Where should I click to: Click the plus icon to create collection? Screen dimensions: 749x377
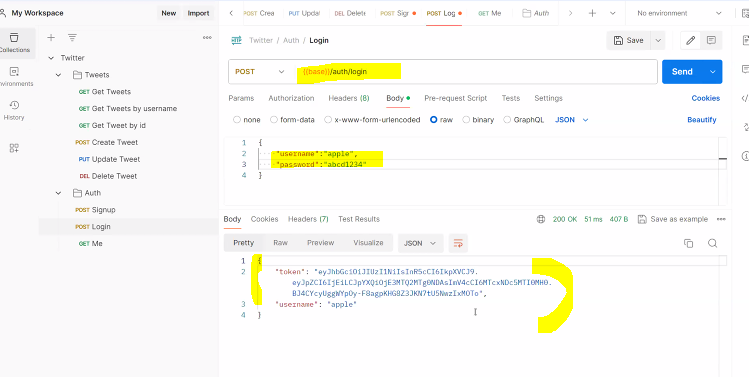(51, 37)
